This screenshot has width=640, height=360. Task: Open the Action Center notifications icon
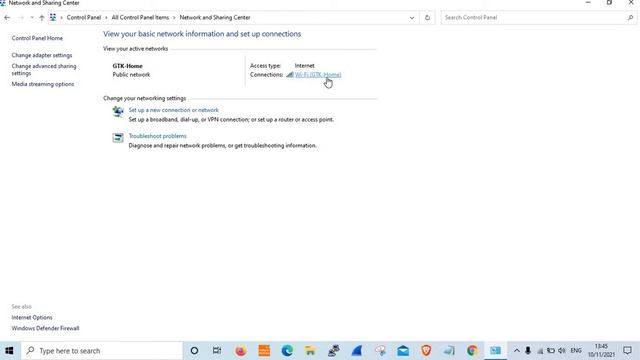point(627,351)
